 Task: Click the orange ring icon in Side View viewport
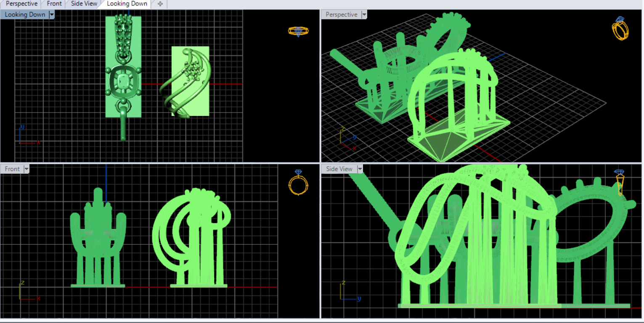tap(619, 182)
